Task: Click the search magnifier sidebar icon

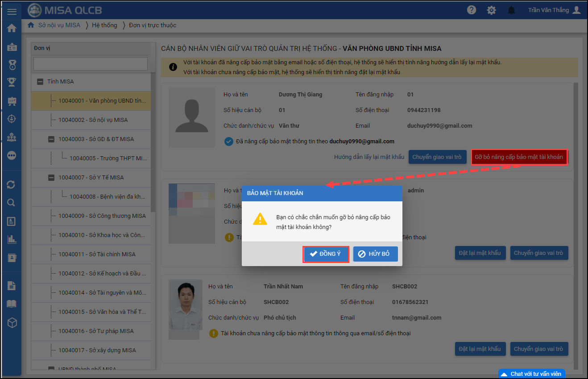Action: coord(12,203)
